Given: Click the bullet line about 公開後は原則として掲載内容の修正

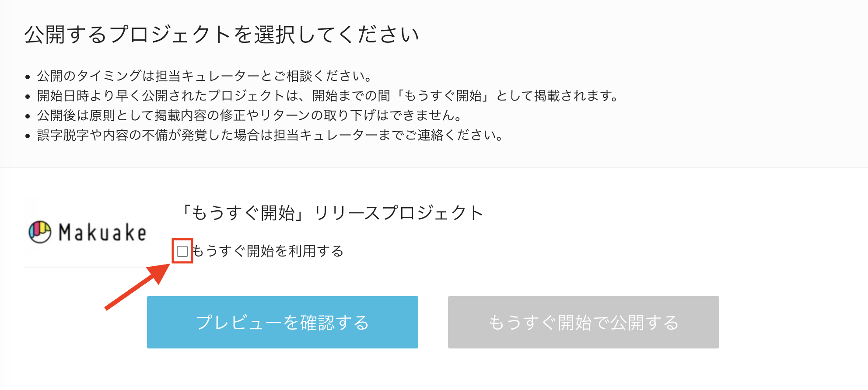Looking at the screenshot, I should click(x=250, y=115).
